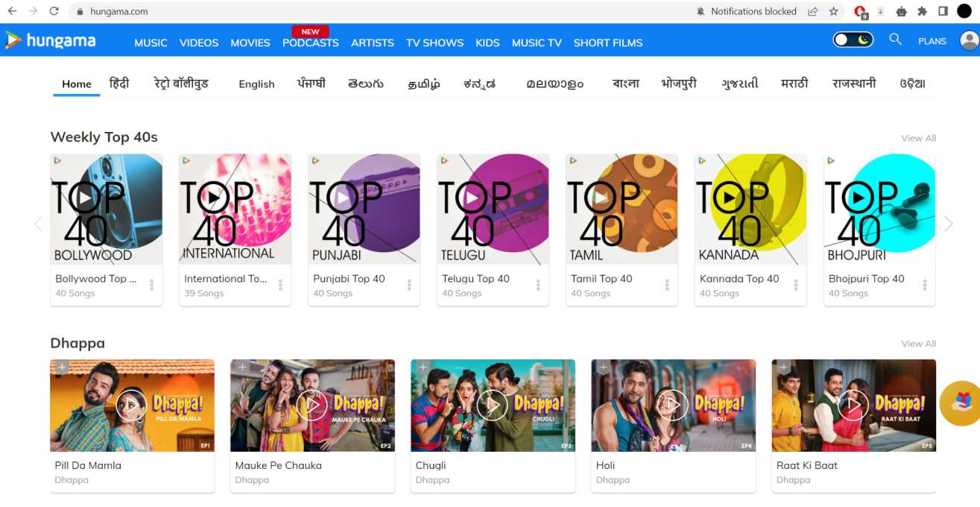Open options for Kannada Top 40
The height and width of the screenshot is (507, 980).
click(796, 285)
